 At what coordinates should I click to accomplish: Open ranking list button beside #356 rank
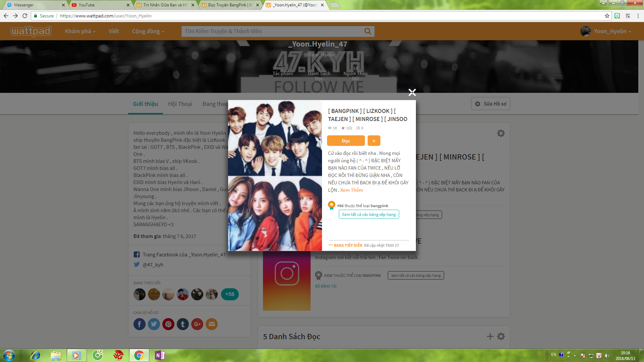point(416,276)
